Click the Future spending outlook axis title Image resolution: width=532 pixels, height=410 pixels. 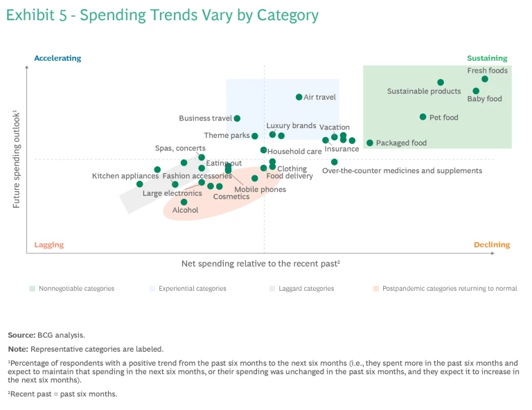tap(15, 159)
